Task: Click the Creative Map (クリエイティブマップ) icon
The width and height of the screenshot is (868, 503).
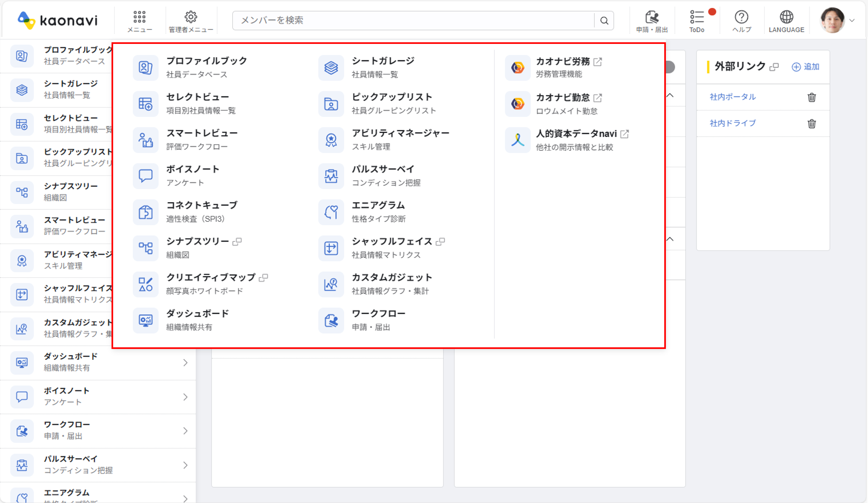Action: (145, 284)
